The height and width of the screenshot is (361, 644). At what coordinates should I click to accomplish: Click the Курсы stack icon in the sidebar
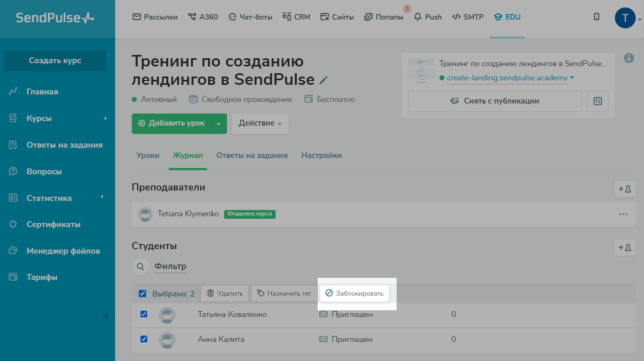13,118
